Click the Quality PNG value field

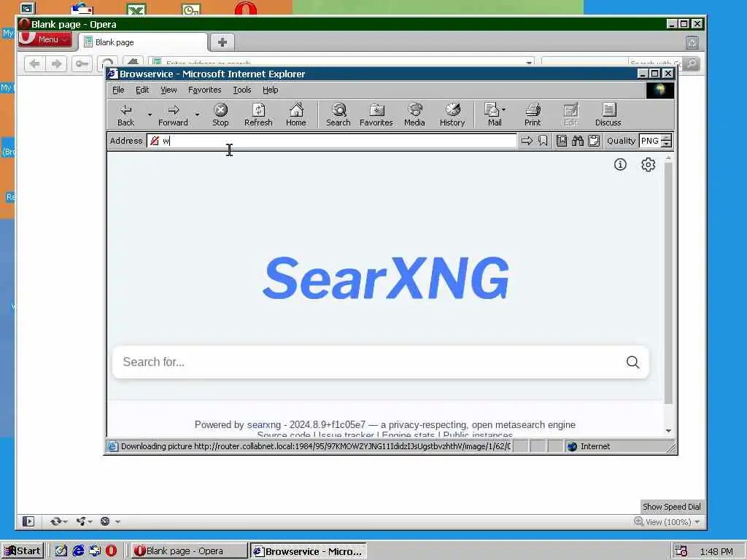(x=650, y=141)
